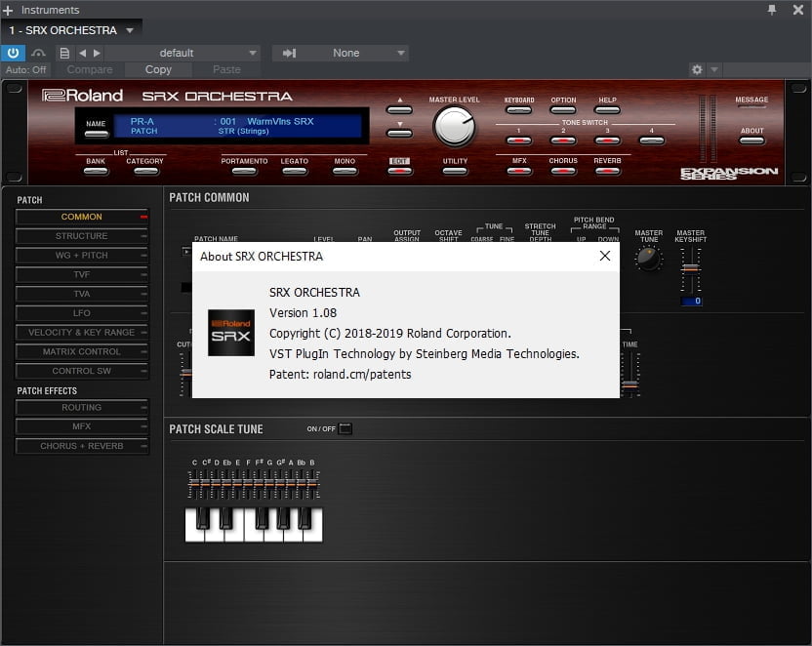Open the CATEGORY list button

point(145,171)
